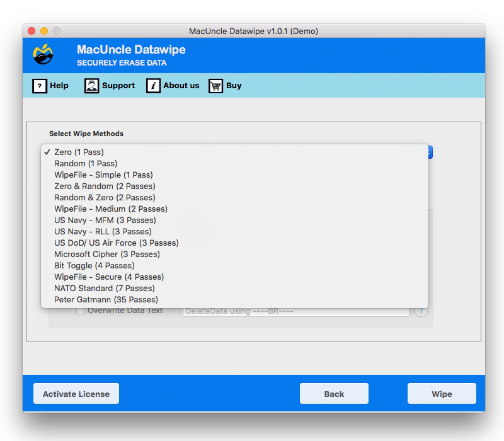The height and width of the screenshot is (441, 504).
Task: Click the DeleteData text input field
Action: (x=296, y=310)
